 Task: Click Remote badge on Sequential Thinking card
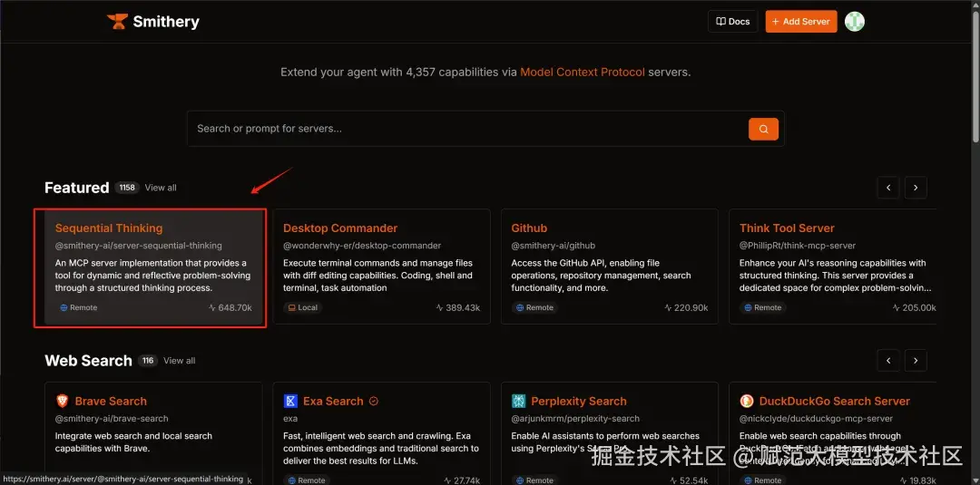[79, 307]
